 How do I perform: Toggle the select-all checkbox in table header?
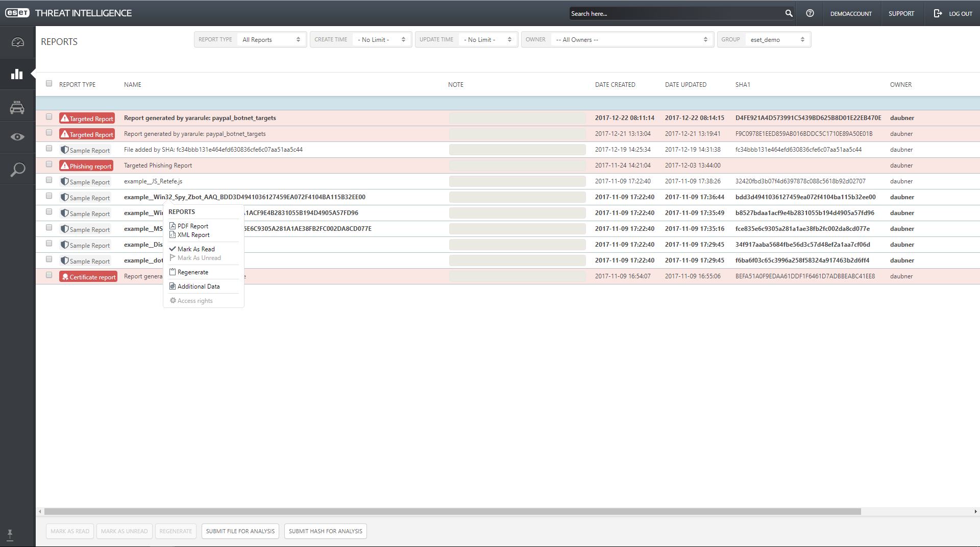[x=49, y=84]
